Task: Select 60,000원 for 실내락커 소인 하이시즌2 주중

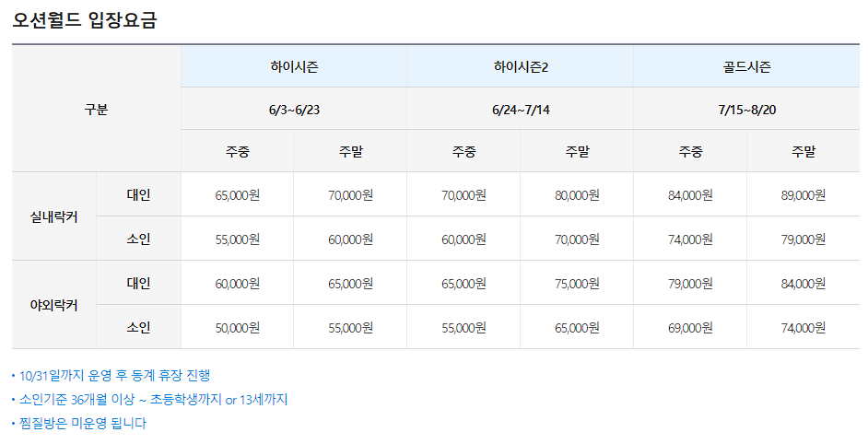Action: (x=463, y=240)
